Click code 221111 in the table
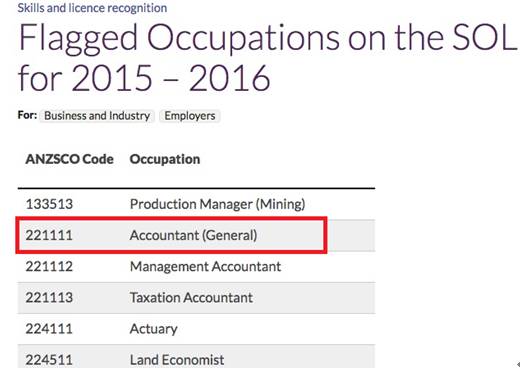Screen dimensions: 520x368 (49, 235)
